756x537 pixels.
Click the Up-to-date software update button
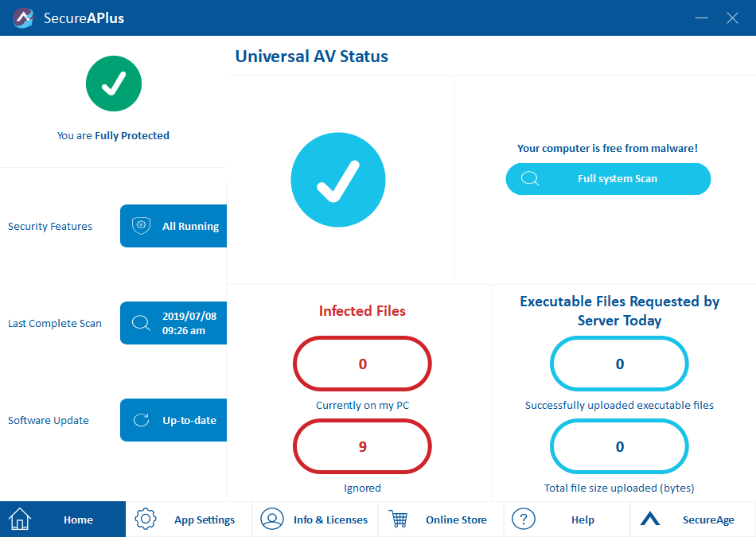(174, 420)
